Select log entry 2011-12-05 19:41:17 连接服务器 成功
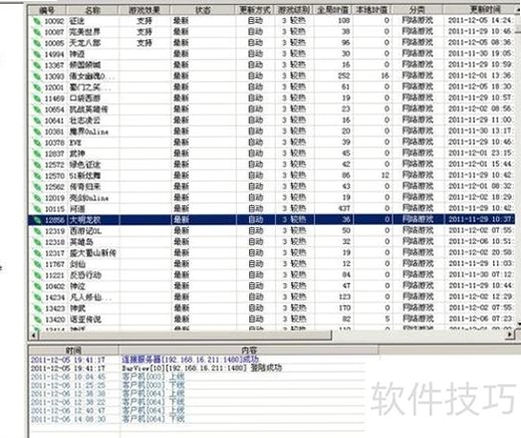The width and height of the screenshot is (521, 438). pyautogui.click(x=145, y=360)
